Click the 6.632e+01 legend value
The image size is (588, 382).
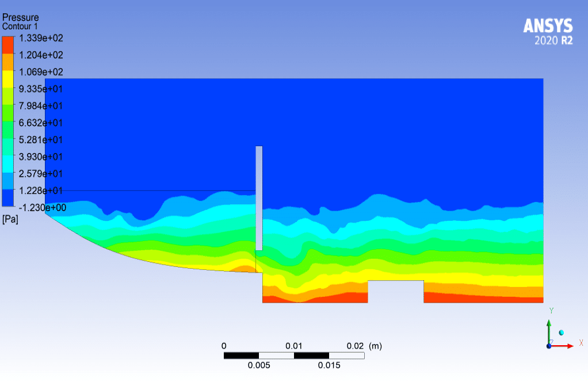pyautogui.click(x=41, y=123)
